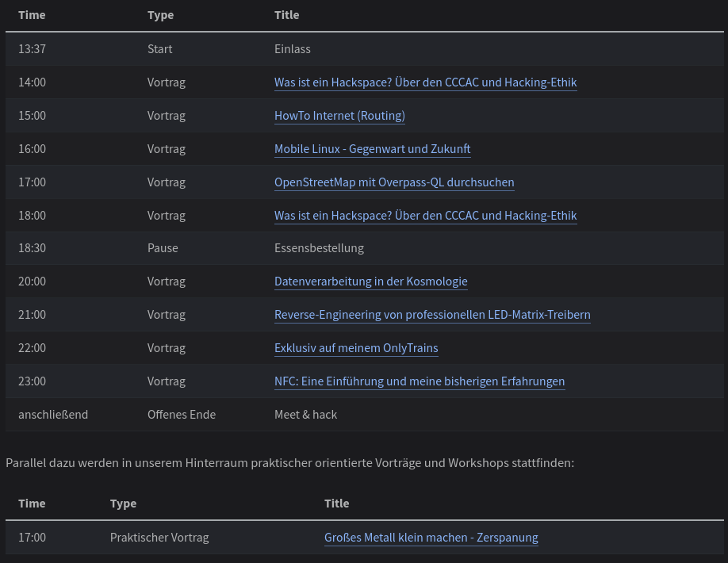Click the 'Pause' type cell
This screenshot has height=563, width=728.
point(163,248)
